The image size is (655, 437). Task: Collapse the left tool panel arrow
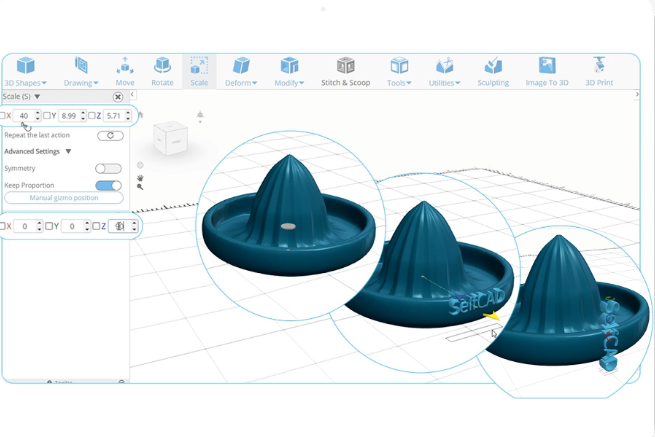(x=132, y=95)
